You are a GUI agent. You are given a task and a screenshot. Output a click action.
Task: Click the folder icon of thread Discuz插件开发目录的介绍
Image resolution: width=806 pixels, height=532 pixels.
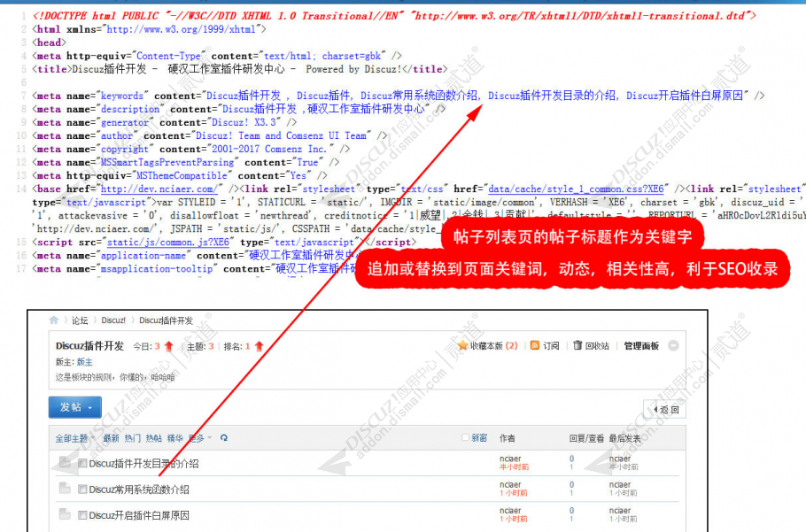(65, 462)
